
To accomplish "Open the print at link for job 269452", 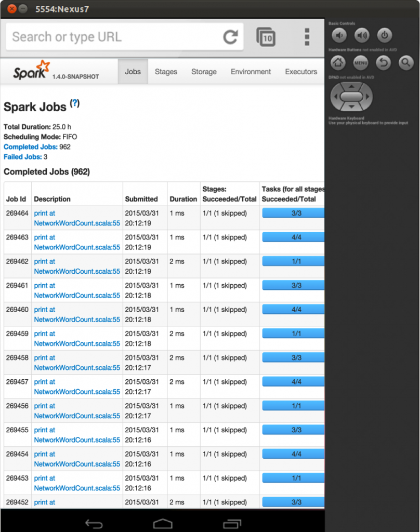I will [x=45, y=502].
